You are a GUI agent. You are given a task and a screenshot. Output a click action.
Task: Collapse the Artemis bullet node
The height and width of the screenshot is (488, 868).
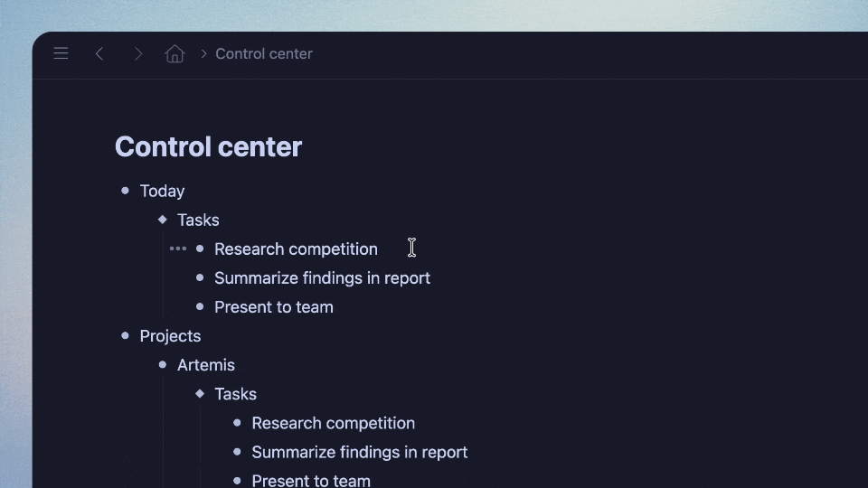[163, 365]
